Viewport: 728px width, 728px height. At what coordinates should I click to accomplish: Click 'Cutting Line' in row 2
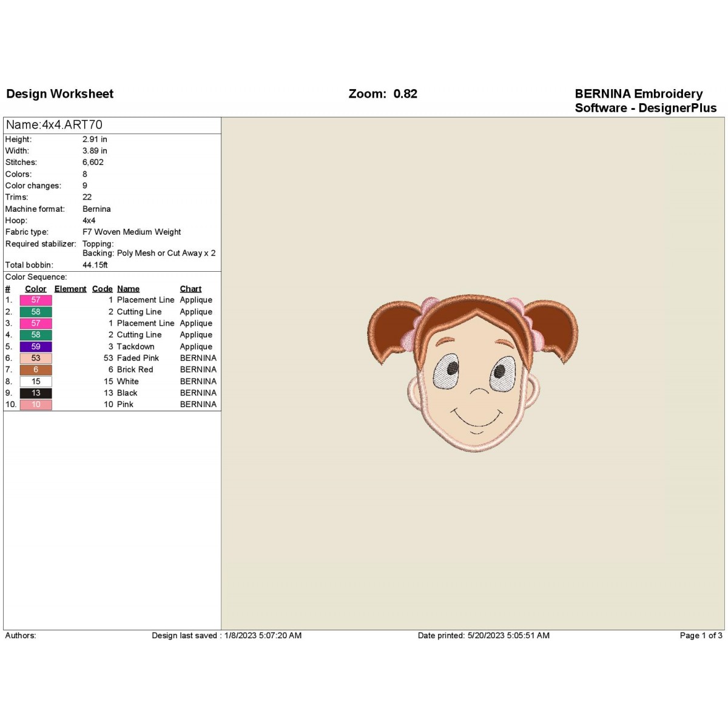pos(140,312)
